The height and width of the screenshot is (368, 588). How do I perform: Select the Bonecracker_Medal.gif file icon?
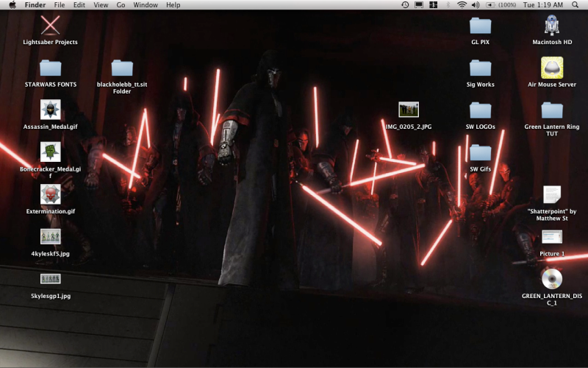pyautogui.click(x=50, y=152)
